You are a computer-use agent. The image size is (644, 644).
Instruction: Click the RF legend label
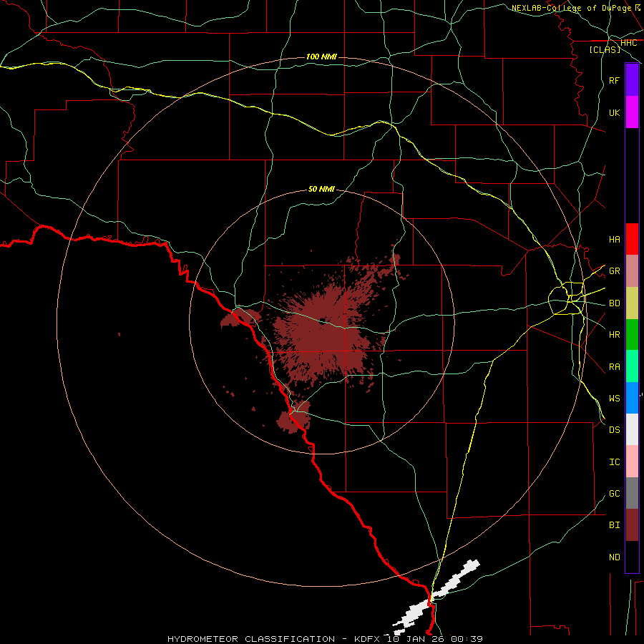[x=614, y=81]
